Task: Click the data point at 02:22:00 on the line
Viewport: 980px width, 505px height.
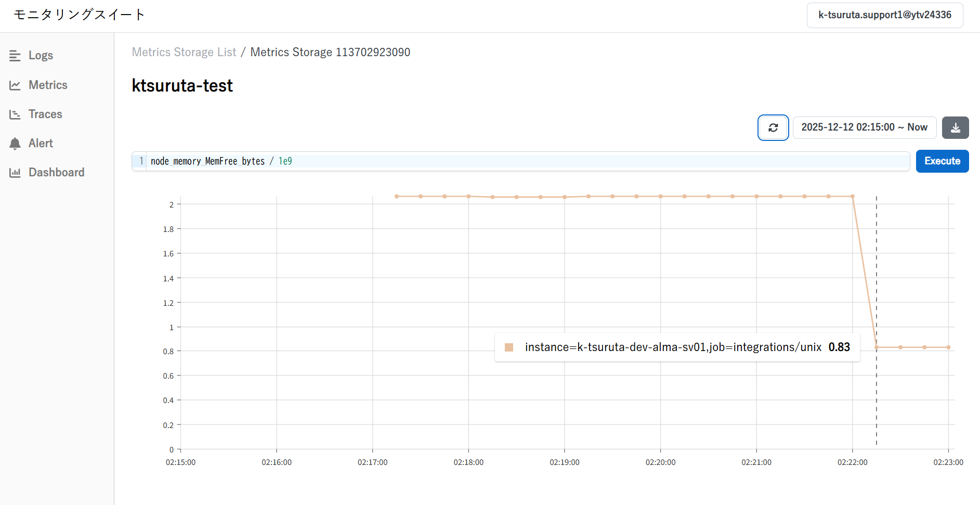Action: 853,197
